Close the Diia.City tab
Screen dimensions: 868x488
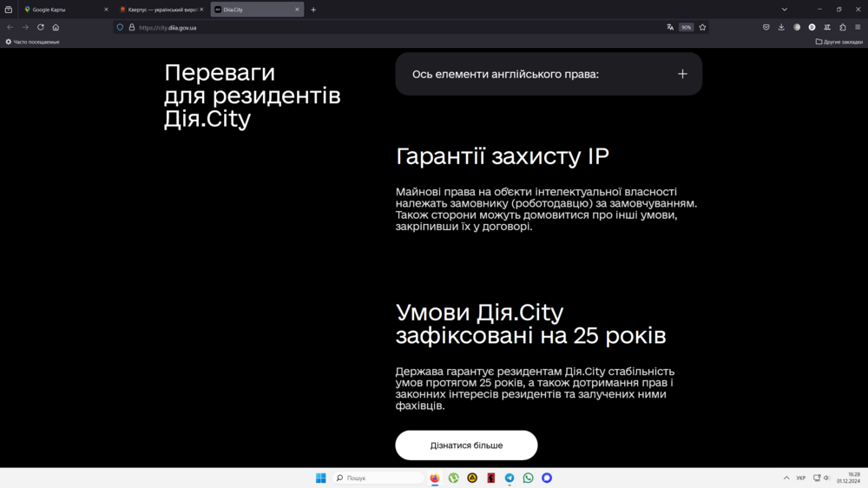297,10
